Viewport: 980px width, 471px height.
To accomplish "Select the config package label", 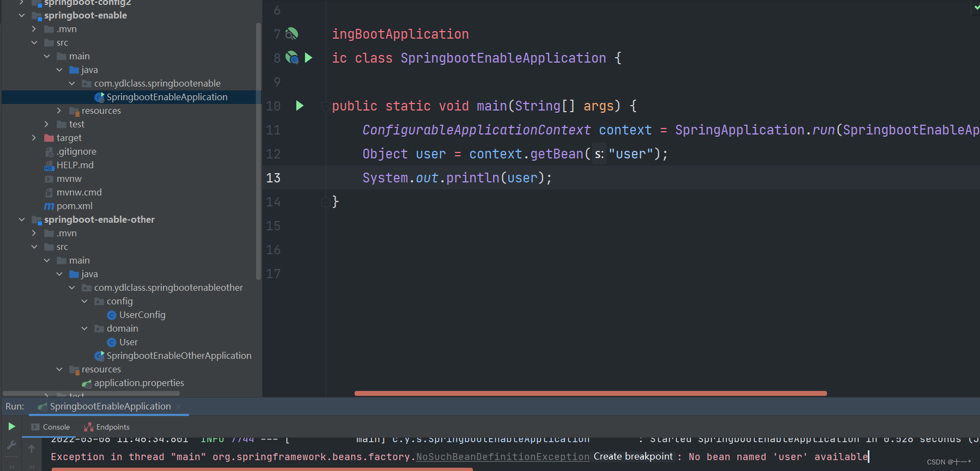I will [120, 301].
